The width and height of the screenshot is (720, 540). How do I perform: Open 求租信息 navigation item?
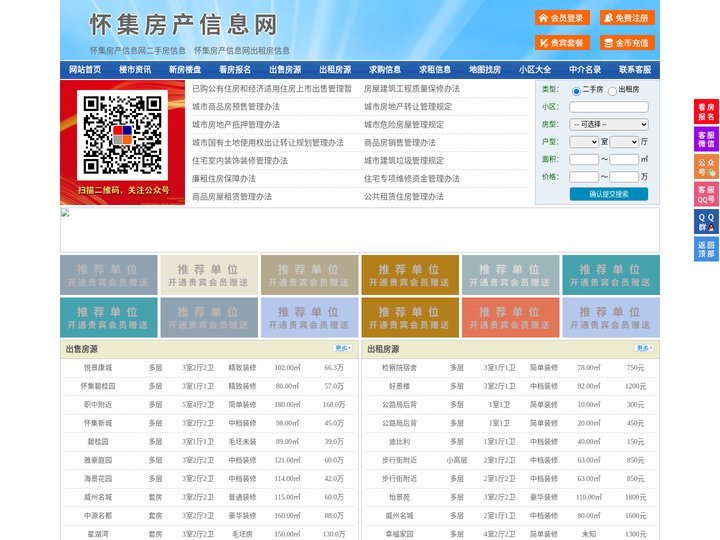point(435,70)
